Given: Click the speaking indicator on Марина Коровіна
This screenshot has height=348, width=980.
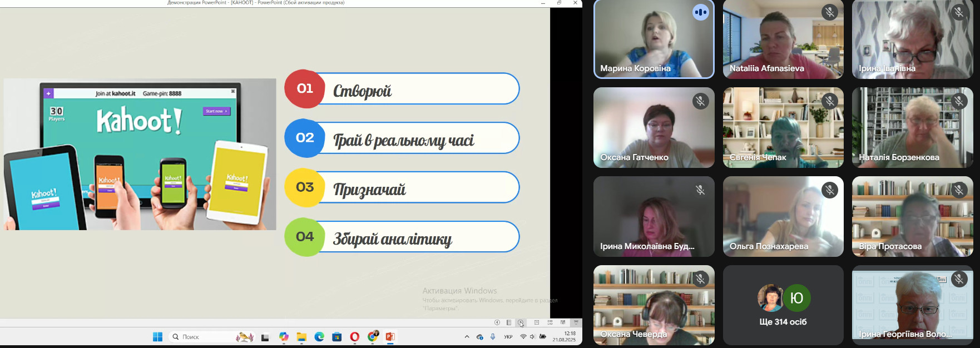Looking at the screenshot, I should click(x=700, y=12).
